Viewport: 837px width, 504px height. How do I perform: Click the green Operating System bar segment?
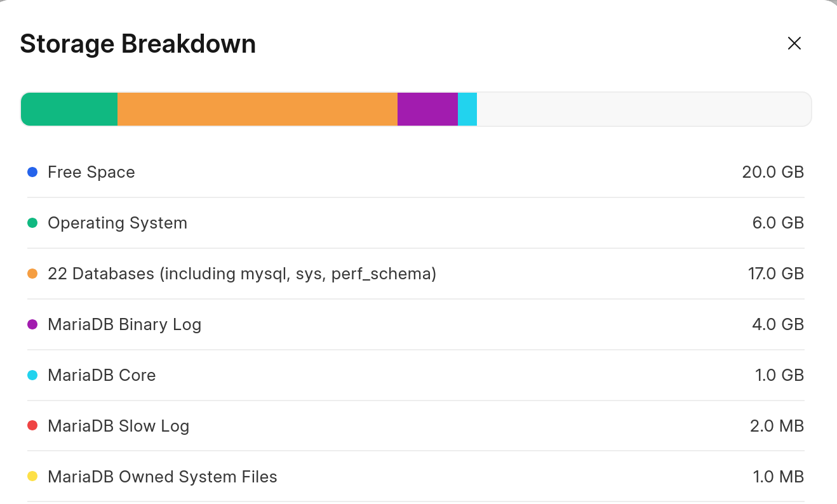click(x=70, y=109)
